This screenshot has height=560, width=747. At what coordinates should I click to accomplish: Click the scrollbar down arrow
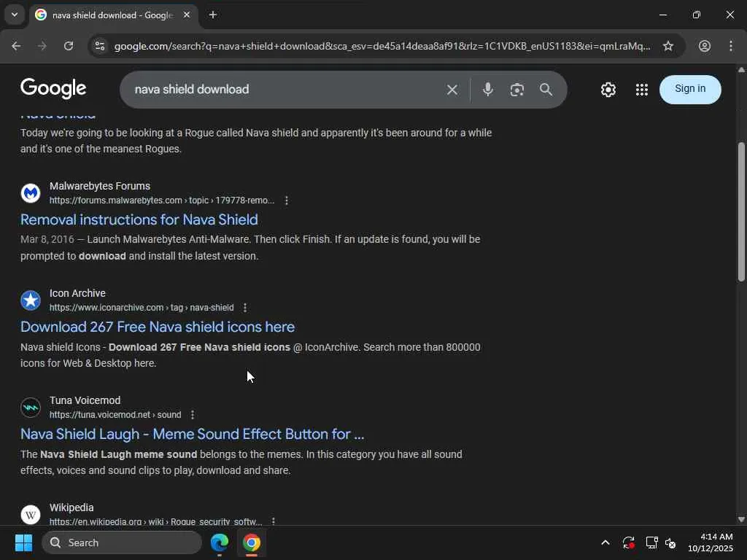coord(741,519)
